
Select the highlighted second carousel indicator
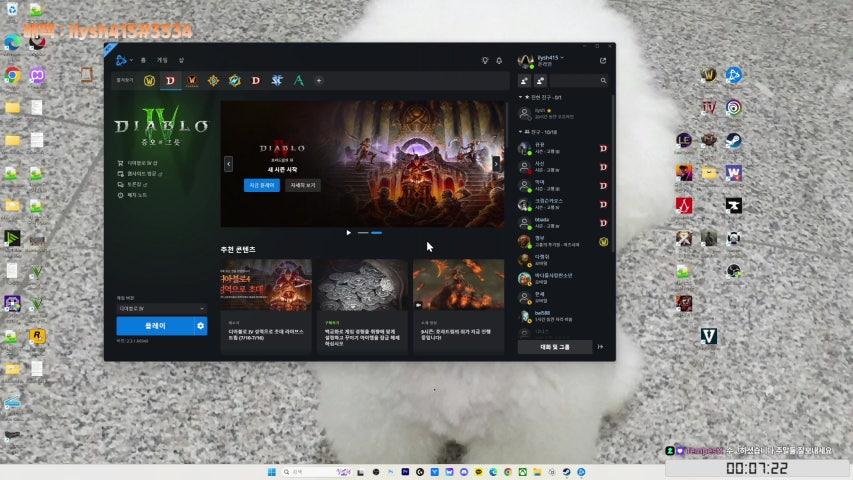click(x=376, y=233)
